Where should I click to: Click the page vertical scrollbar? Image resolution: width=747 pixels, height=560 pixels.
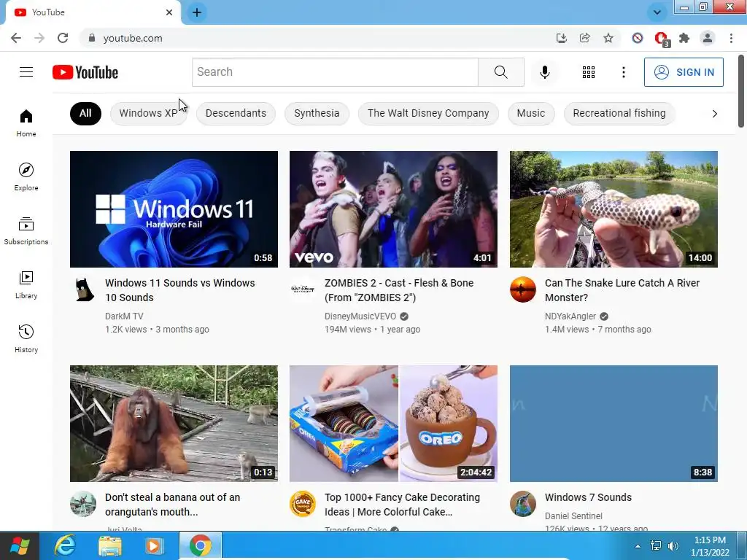click(x=741, y=91)
